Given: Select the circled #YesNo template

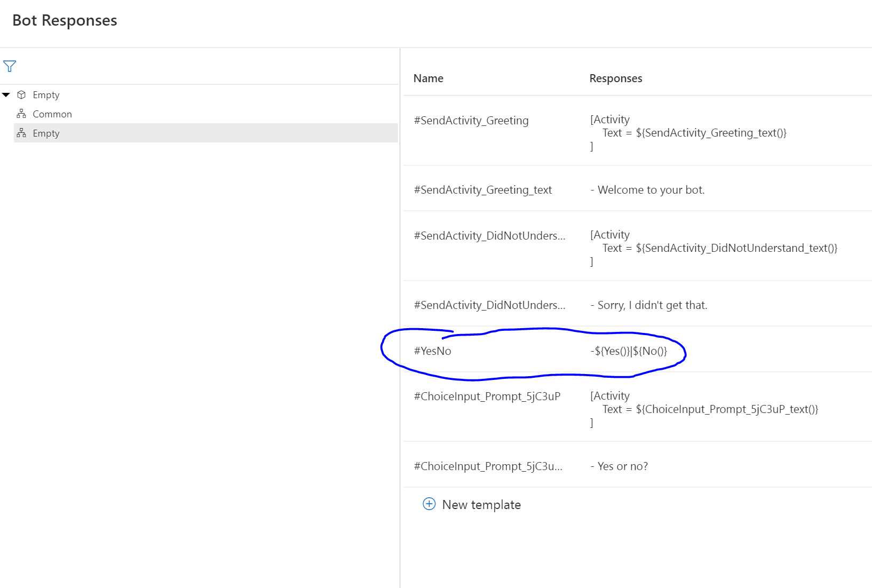Looking at the screenshot, I should [x=433, y=351].
